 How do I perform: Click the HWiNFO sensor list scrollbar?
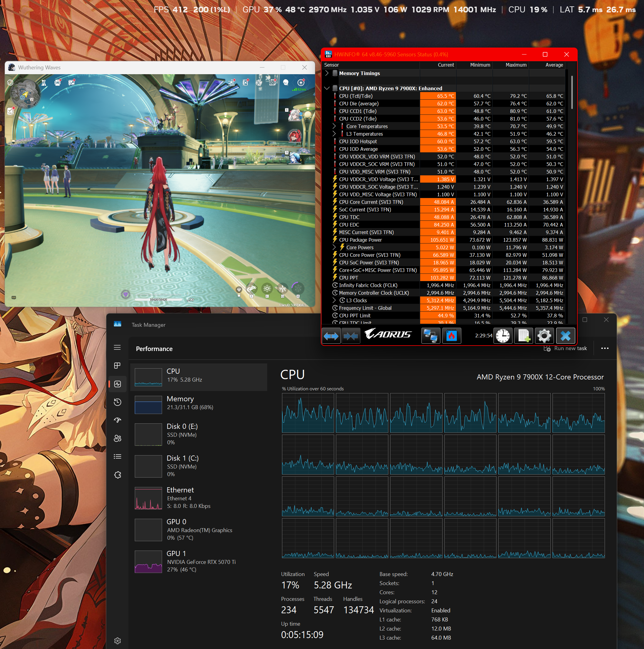(572, 92)
